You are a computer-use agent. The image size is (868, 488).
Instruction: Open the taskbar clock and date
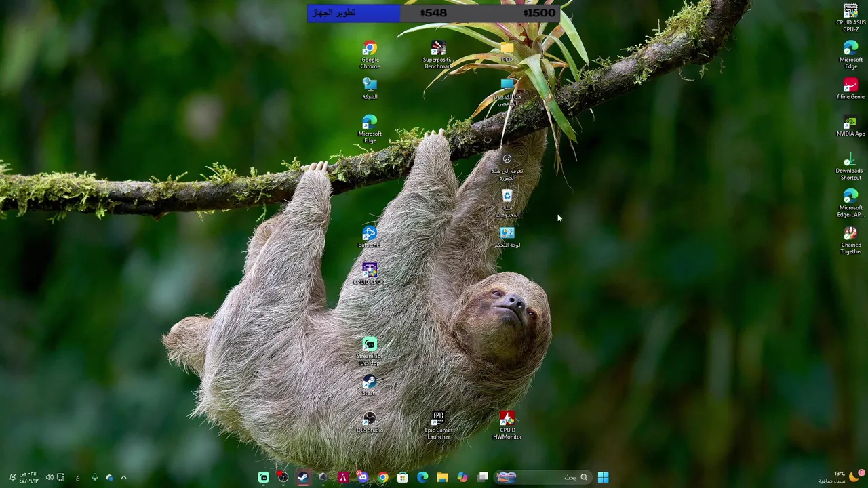28,477
